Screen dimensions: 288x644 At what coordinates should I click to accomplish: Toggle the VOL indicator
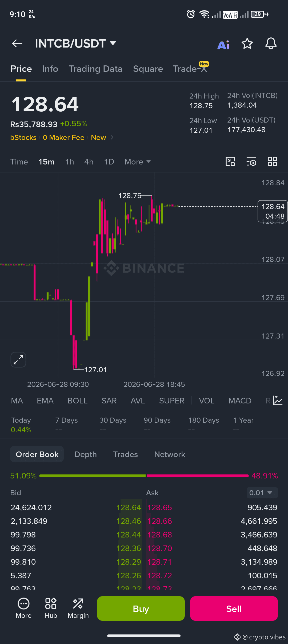207,401
